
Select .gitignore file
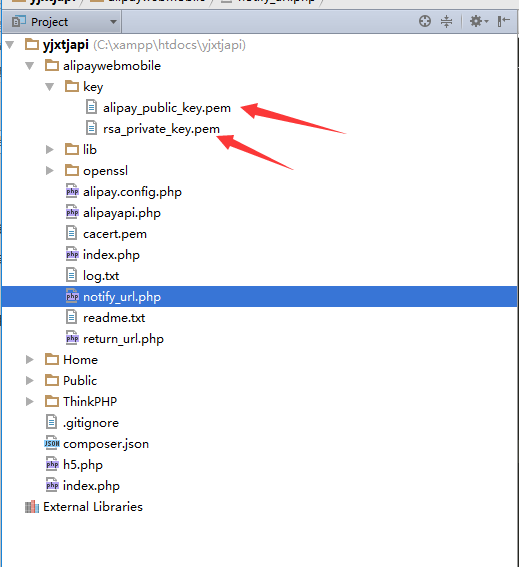click(91, 423)
